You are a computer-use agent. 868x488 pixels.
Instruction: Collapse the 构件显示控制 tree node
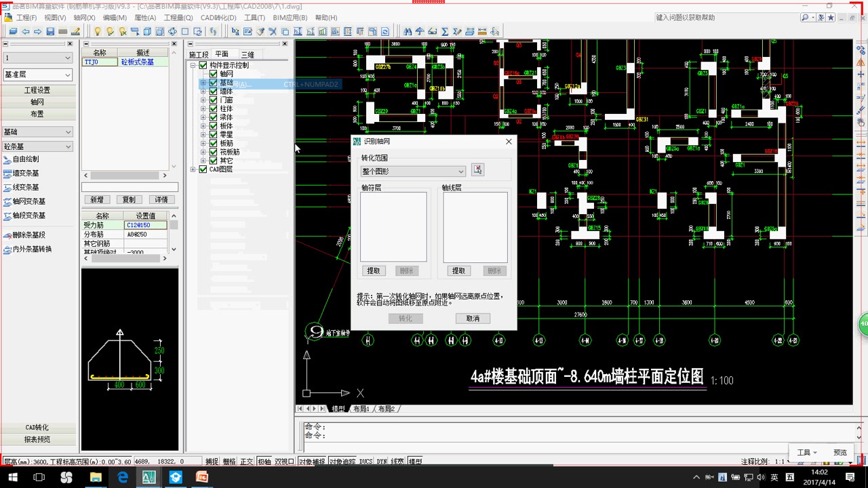[193, 66]
